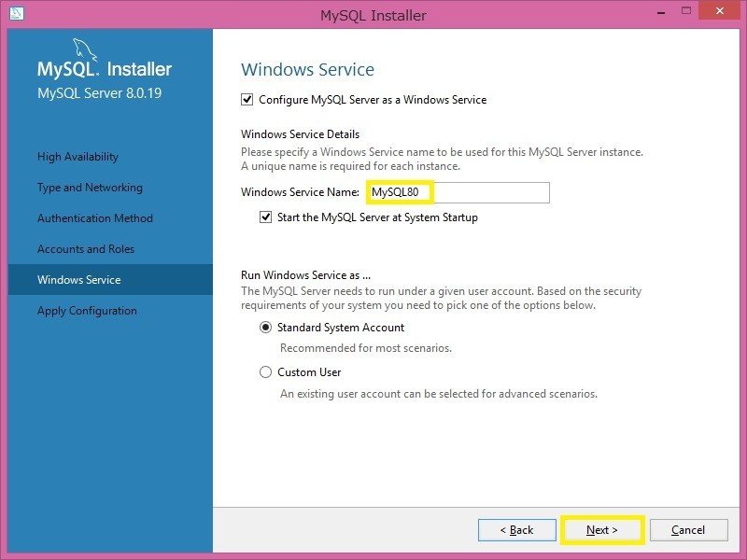Click the Next button to continue
The width and height of the screenshot is (747, 560).
tap(602, 529)
